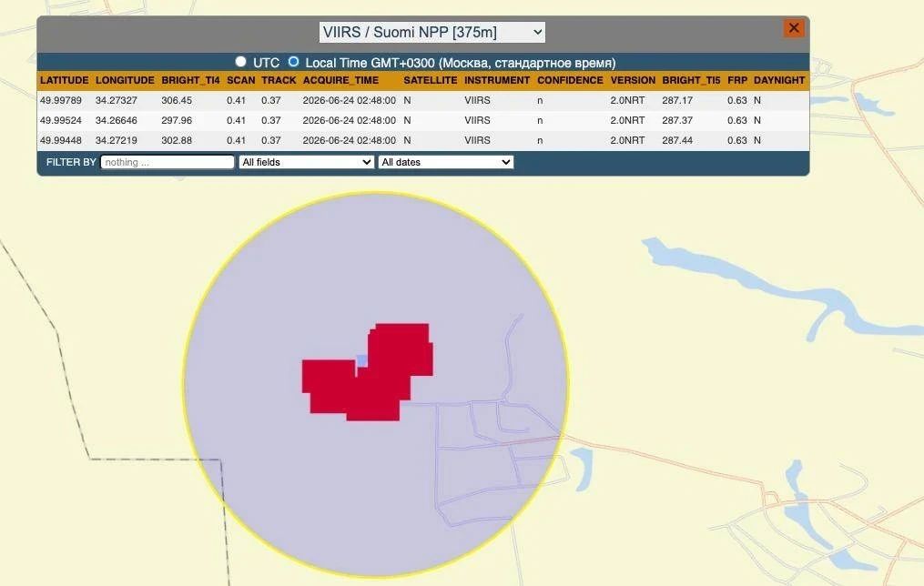Click BRIGHT_TI5 value 287.37
Image resolution: width=924 pixels, height=586 pixels.
[677, 120]
